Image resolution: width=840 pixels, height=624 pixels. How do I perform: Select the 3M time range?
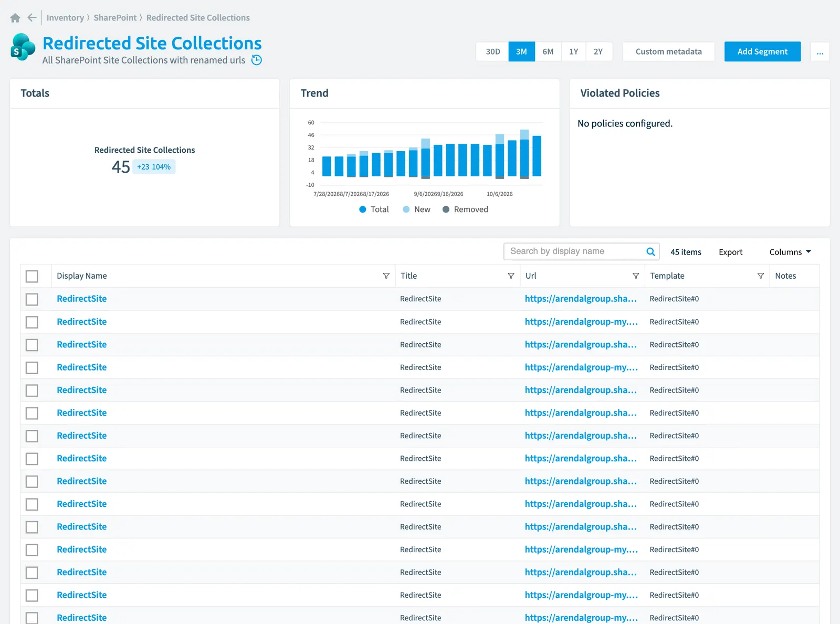[x=521, y=51]
